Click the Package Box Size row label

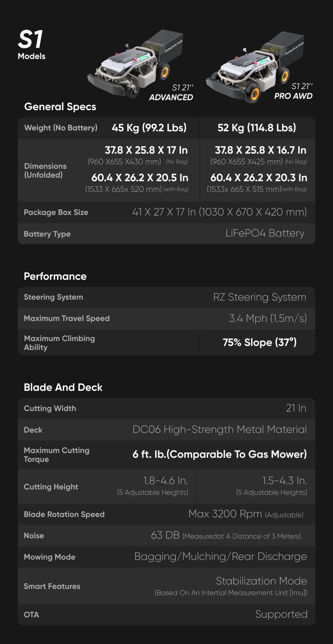click(56, 212)
